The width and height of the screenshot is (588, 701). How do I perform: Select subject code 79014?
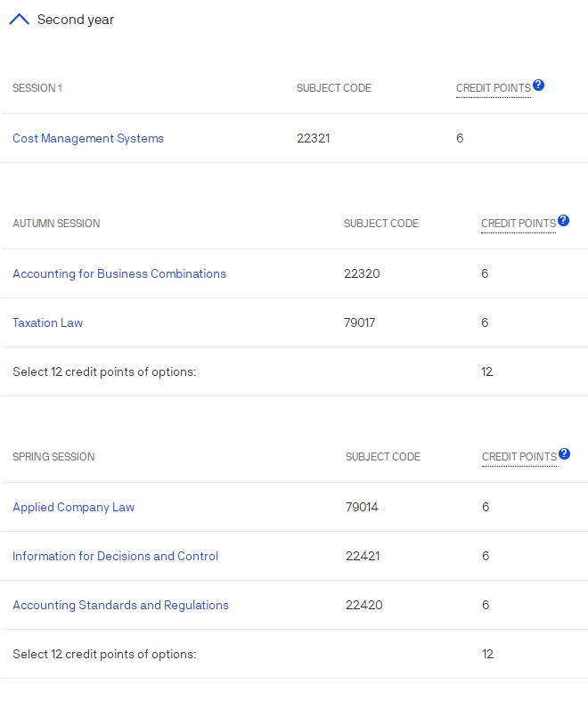click(363, 507)
